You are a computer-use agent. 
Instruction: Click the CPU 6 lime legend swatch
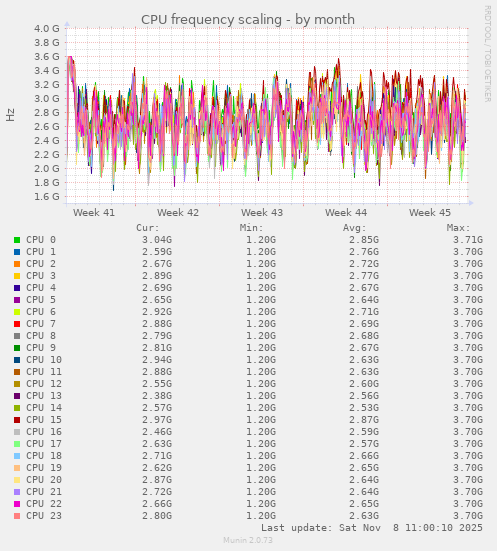pos(17,312)
